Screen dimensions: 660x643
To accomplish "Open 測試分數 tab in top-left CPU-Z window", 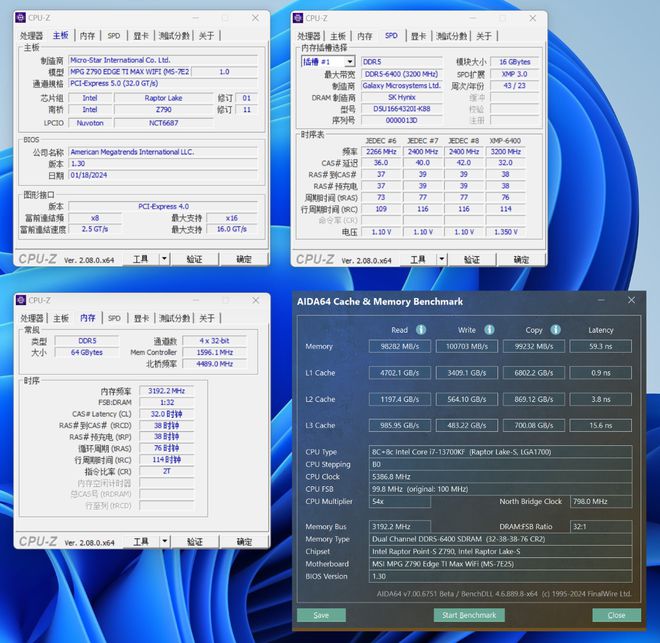I will [x=174, y=36].
